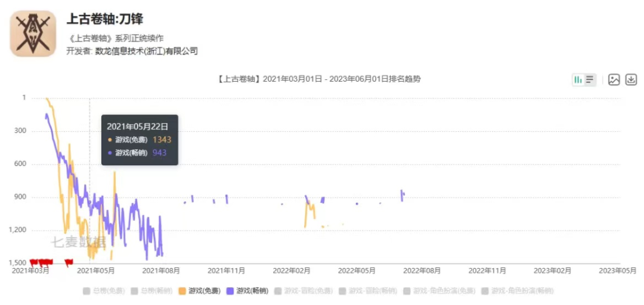This screenshot has width=644, height=305.
Task: Enable 游戏-冒险(畅销) legend series
Action: [x=369, y=291]
